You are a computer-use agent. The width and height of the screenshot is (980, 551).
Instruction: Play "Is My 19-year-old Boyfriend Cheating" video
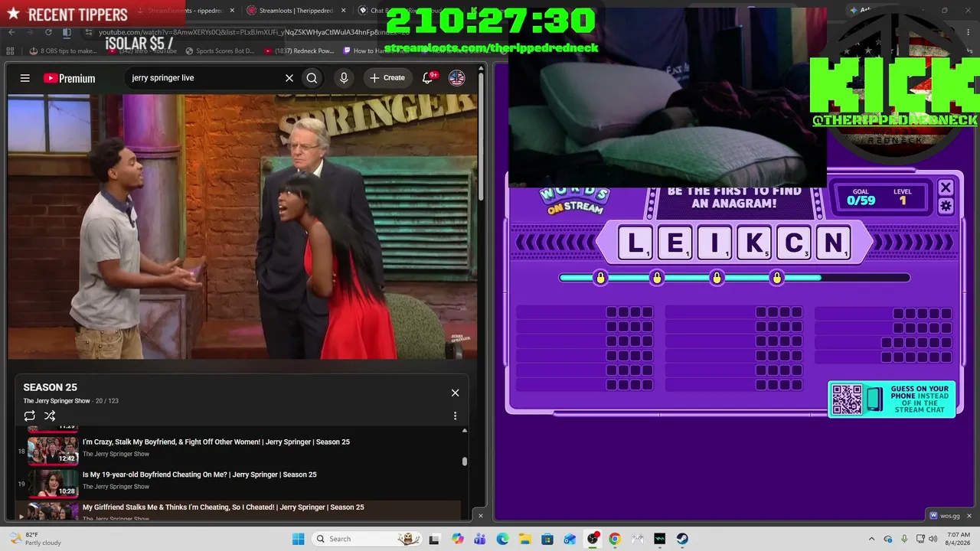point(199,474)
